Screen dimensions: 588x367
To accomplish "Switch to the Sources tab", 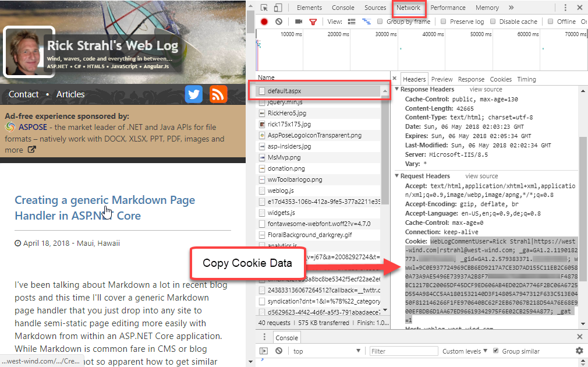I will coord(375,8).
